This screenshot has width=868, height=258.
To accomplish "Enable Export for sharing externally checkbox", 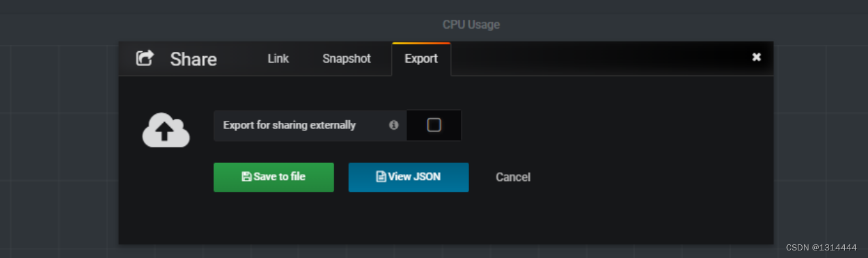I will 434,125.
